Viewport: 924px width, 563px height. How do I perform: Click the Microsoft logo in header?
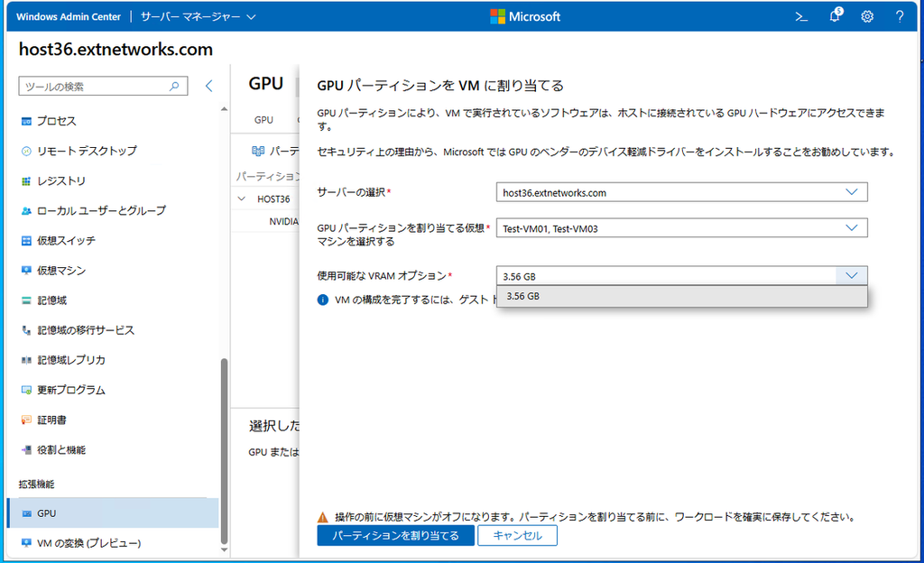tap(524, 16)
